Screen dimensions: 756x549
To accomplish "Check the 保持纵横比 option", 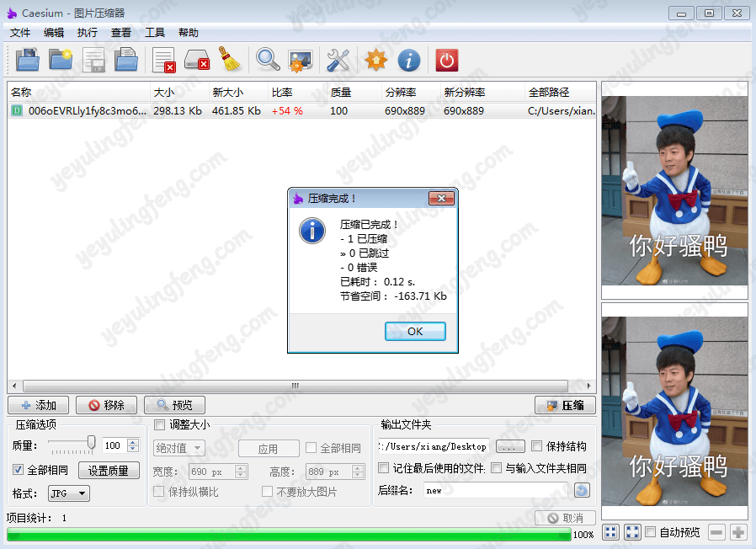I will pos(158,491).
